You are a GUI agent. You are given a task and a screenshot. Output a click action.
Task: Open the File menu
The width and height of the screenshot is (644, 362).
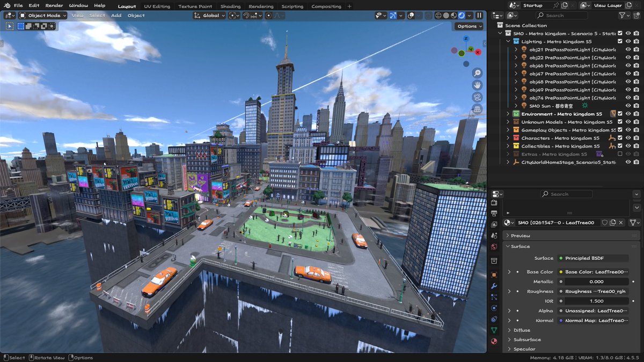click(18, 5)
